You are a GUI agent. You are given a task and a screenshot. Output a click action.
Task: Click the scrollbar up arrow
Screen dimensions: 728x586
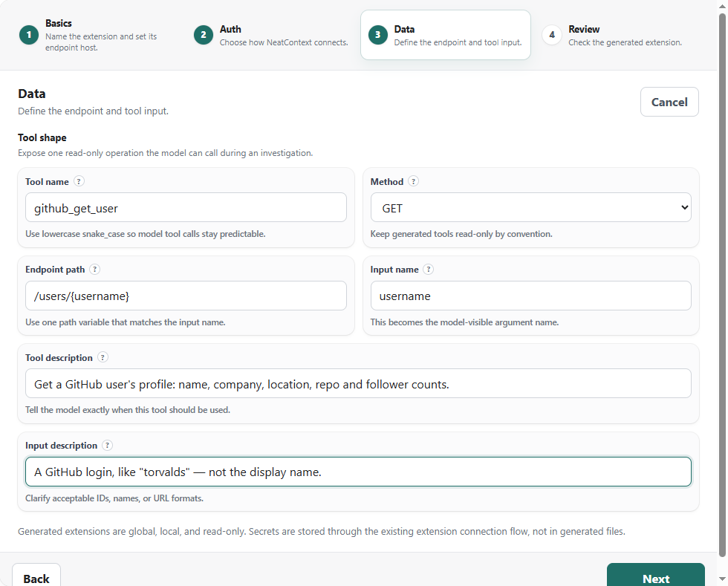pos(722,6)
